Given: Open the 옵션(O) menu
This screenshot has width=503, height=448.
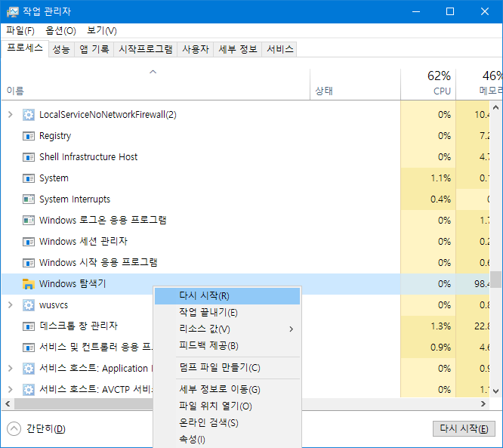Looking at the screenshot, I should (x=60, y=31).
